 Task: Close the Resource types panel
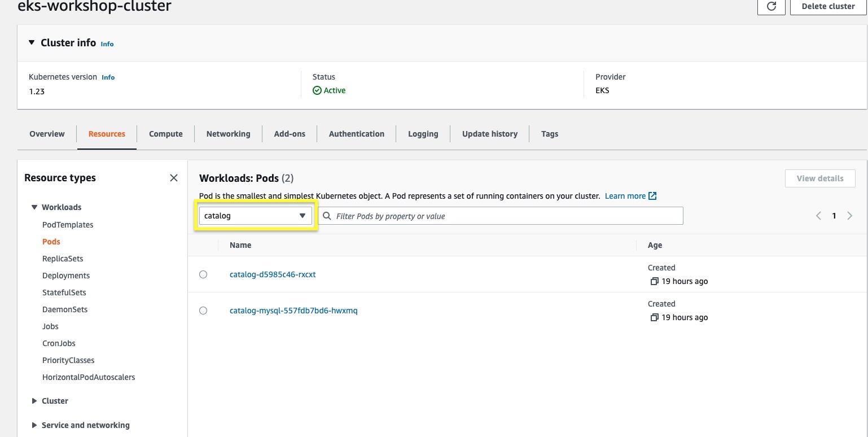[174, 178]
